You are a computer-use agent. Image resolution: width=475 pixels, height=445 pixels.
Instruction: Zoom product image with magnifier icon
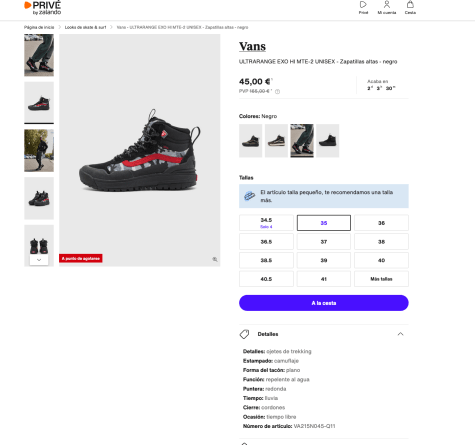click(215, 259)
